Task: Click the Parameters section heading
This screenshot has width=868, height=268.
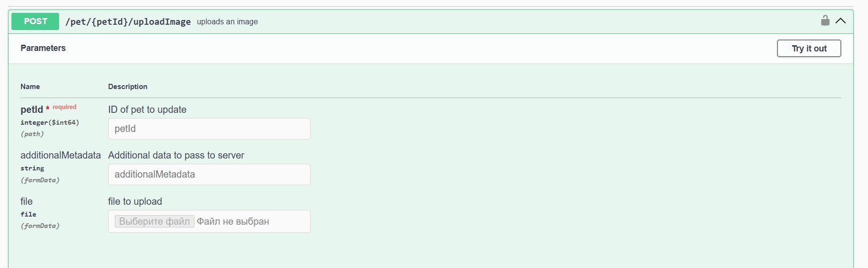Action: point(43,48)
